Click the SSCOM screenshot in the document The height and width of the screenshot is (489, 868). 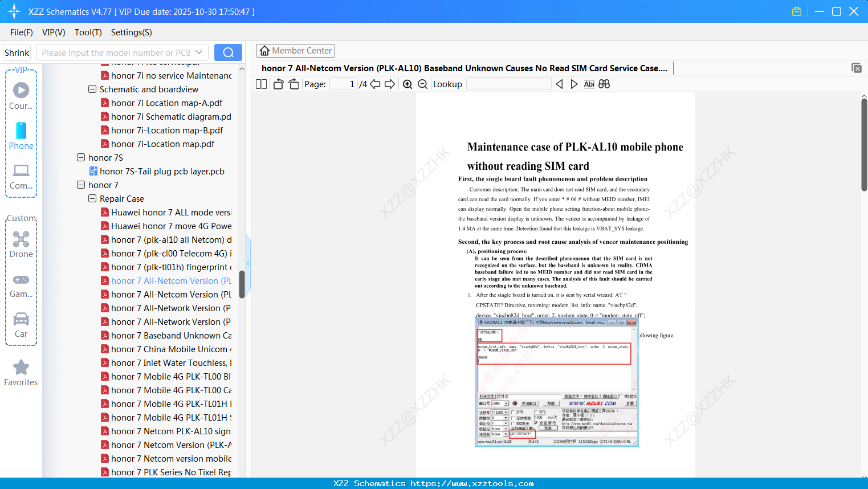tap(557, 382)
